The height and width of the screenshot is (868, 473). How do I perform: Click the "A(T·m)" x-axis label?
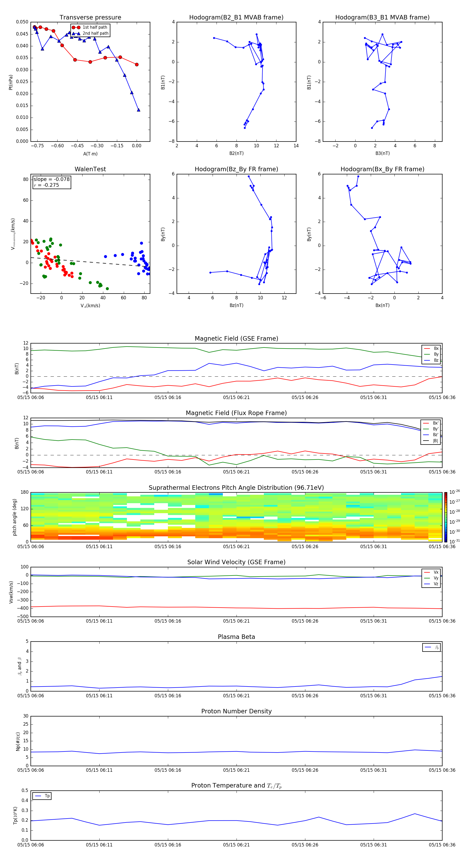coord(90,154)
